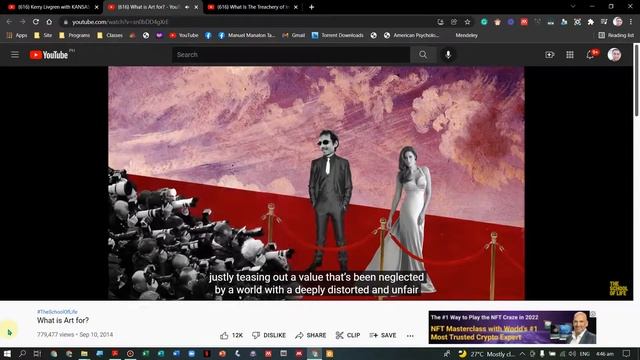Open Windows taskbar search
This screenshot has width=640, height=360.
pyautogui.click(x=22, y=354)
